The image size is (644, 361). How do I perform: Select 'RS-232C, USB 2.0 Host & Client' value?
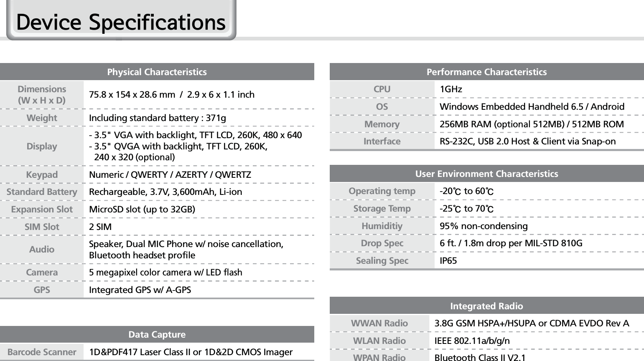[528, 141]
